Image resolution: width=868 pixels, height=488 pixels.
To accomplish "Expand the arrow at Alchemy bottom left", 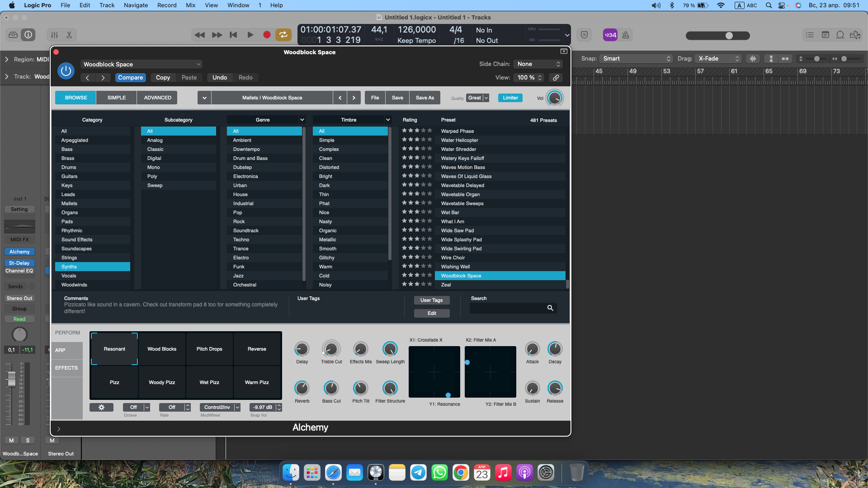I will 59,429.
